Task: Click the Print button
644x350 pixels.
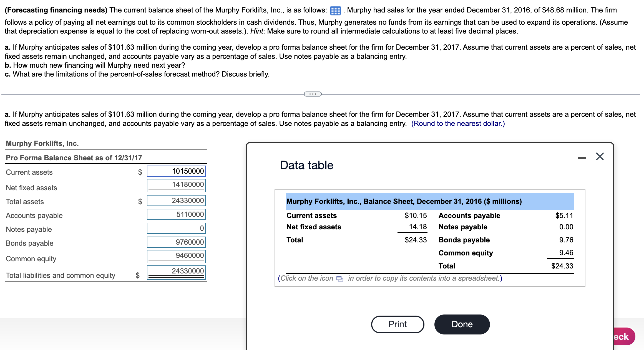Action: 398,324
